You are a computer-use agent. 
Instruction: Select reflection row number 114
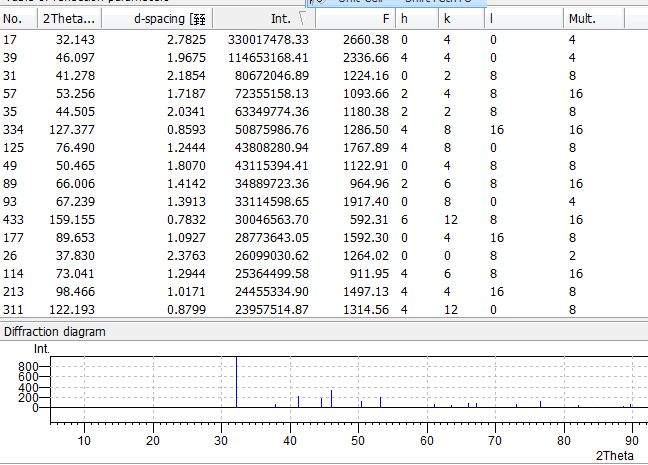(x=324, y=274)
